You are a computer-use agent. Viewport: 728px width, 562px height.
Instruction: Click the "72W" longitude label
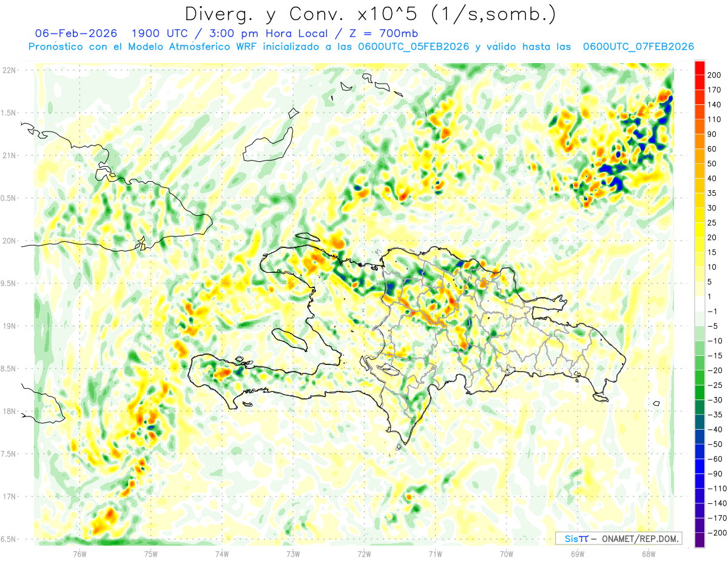click(x=364, y=554)
